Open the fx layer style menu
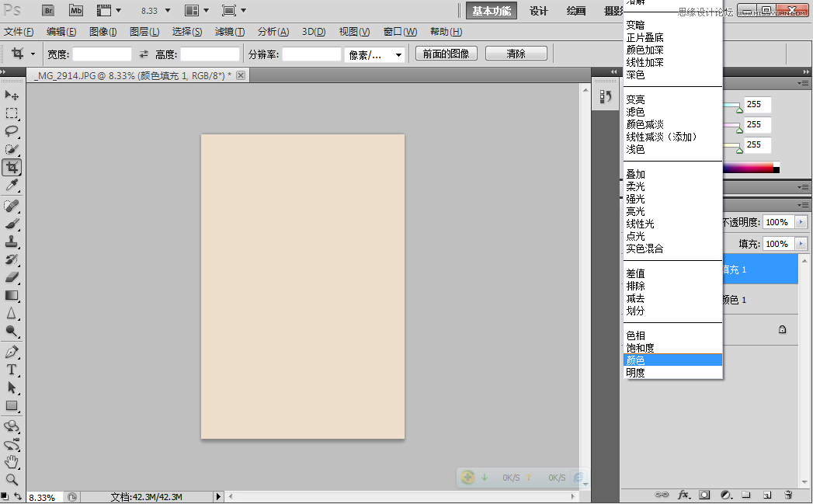 (x=684, y=495)
